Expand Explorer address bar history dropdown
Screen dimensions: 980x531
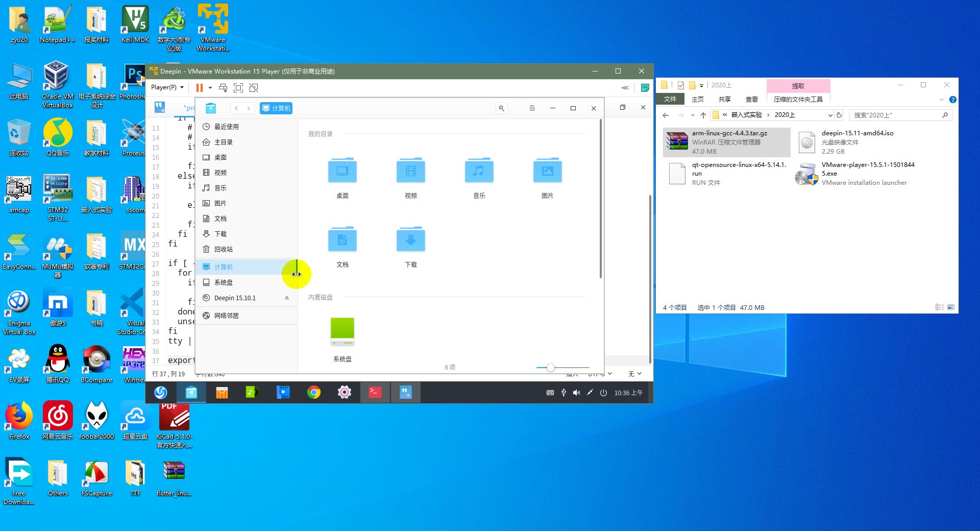pyautogui.click(x=830, y=115)
